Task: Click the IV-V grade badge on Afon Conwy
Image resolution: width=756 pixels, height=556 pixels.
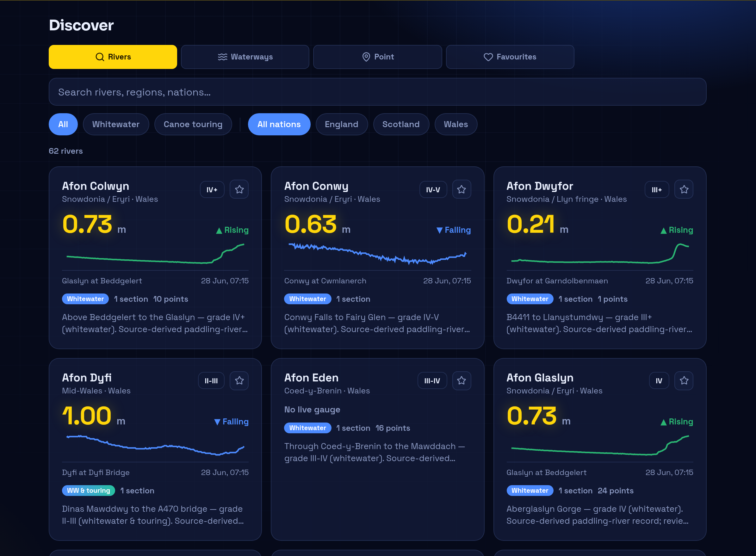Action: pos(433,190)
